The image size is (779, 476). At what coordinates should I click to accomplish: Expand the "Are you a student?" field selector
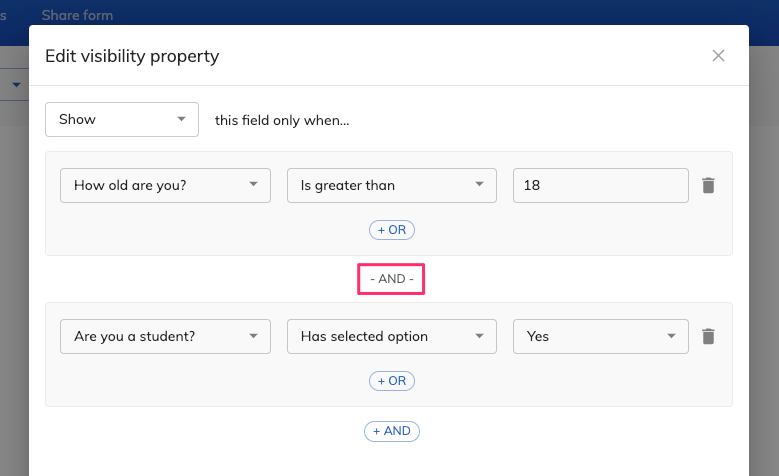click(165, 336)
